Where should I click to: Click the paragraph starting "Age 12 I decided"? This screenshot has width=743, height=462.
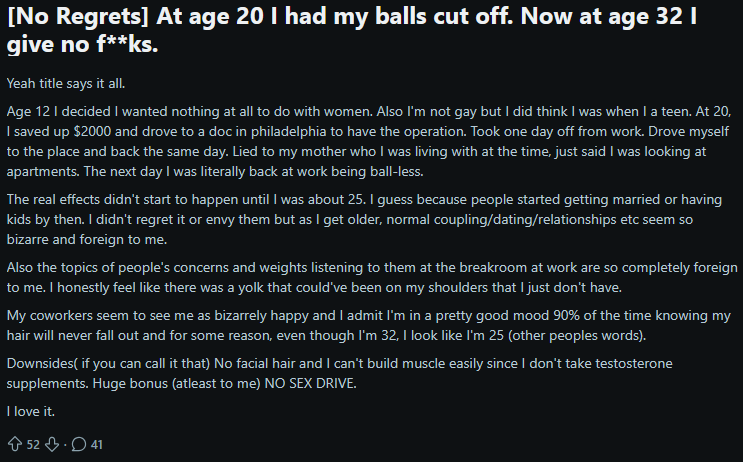click(x=369, y=141)
